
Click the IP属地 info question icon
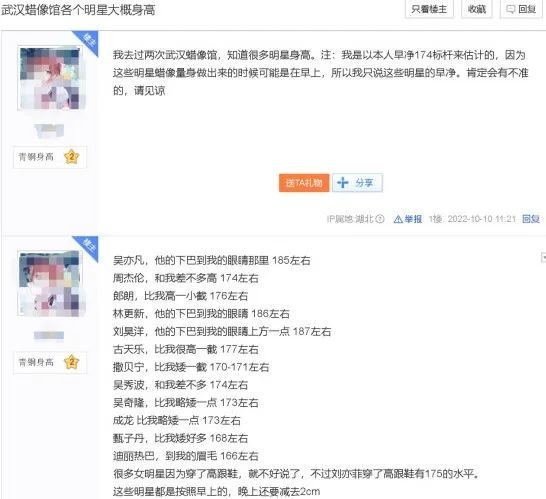380,219
